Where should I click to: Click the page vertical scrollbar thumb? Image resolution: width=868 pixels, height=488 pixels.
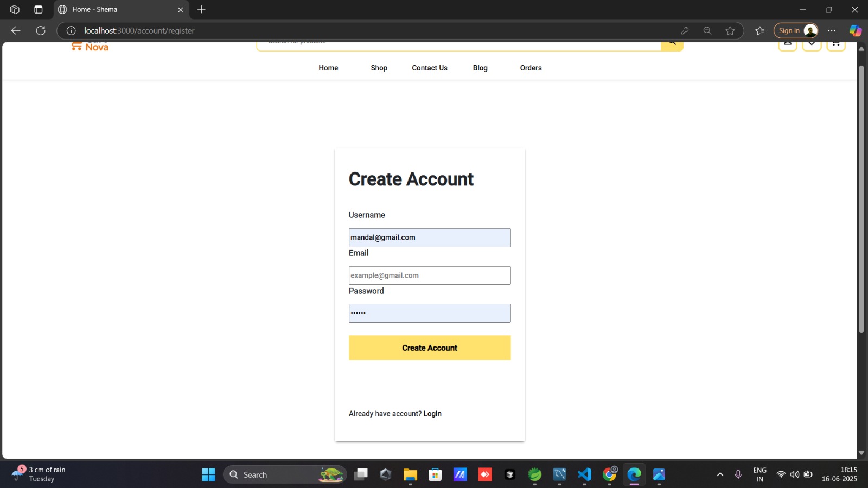pos(861,200)
